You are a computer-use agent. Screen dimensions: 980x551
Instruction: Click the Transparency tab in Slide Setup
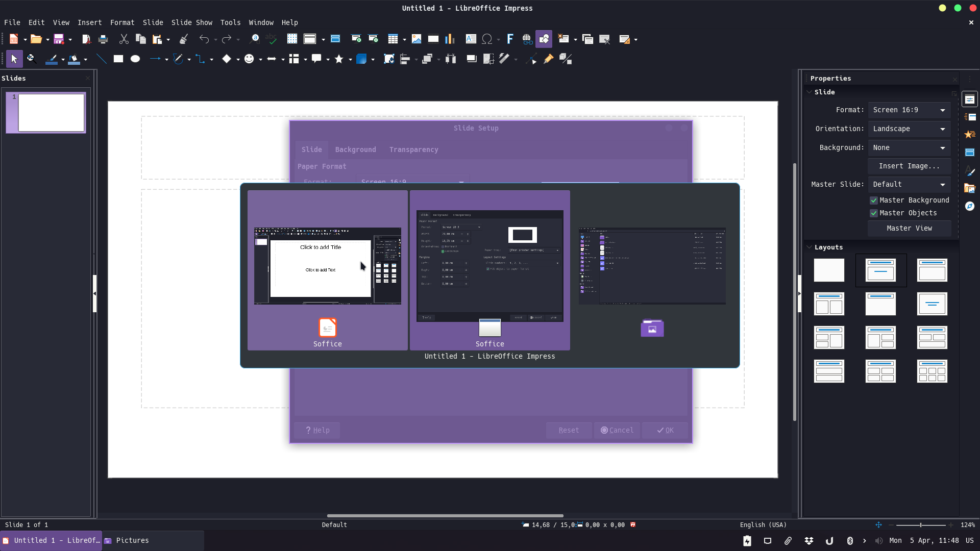(x=413, y=149)
